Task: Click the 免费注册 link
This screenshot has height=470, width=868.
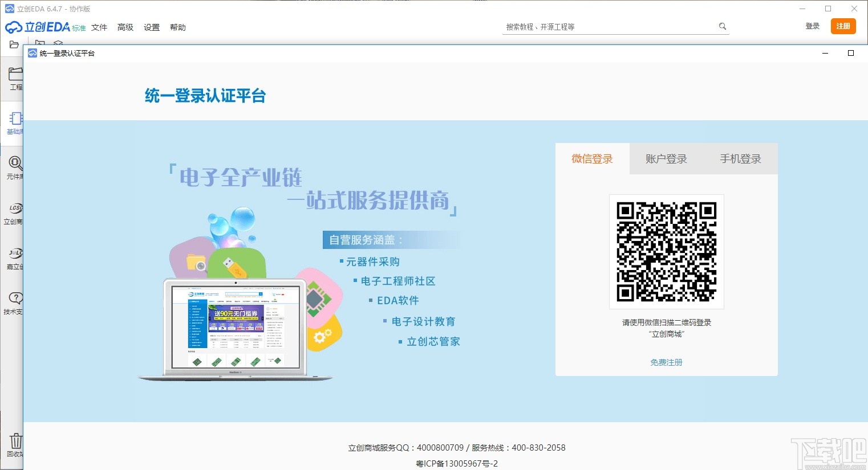Action: click(x=667, y=362)
